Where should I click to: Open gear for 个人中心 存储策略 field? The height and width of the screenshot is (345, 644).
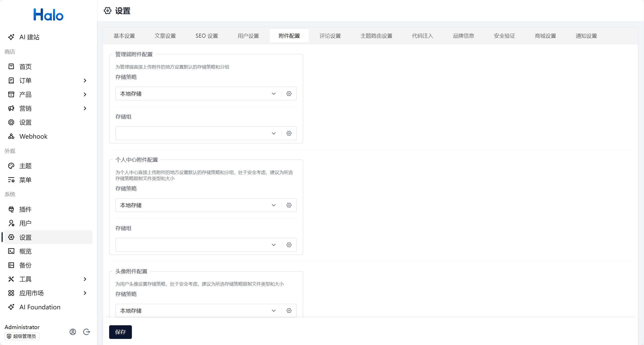point(289,205)
